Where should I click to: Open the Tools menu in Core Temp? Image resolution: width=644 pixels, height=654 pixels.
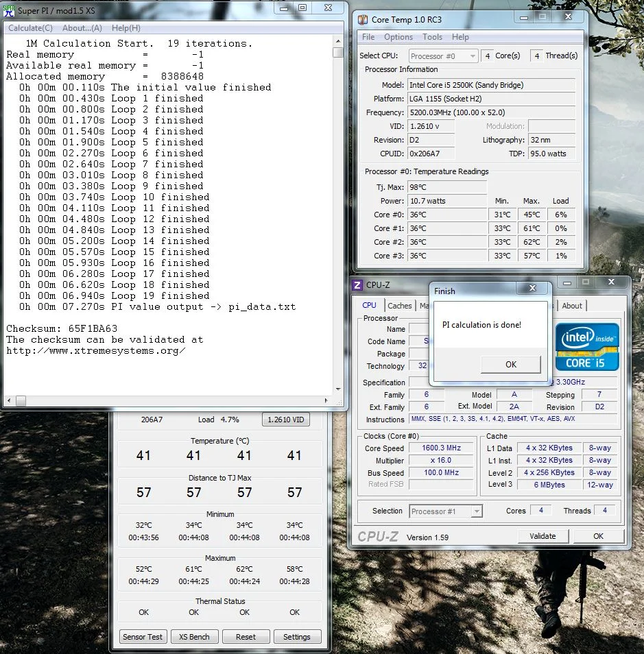(x=432, y=37)
